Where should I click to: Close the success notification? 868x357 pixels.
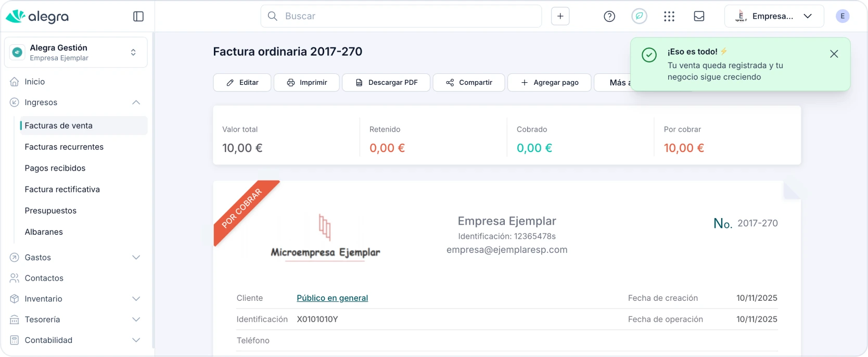tap(834, 54)
